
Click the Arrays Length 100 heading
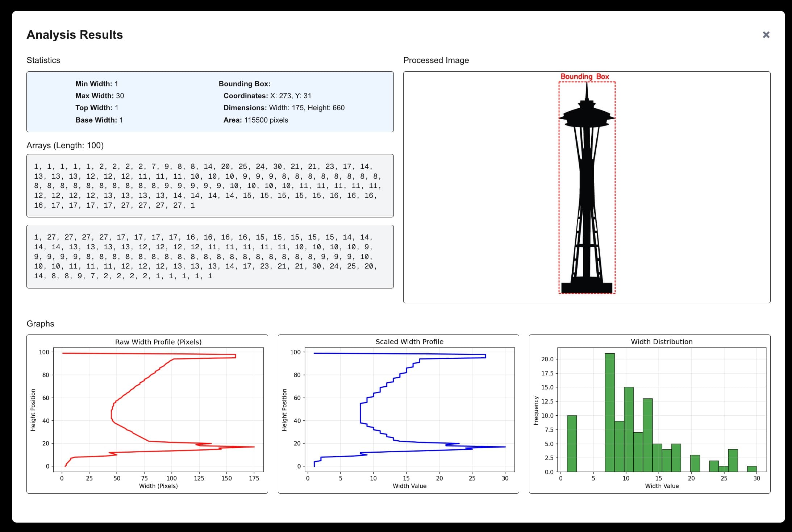[65, 145]
